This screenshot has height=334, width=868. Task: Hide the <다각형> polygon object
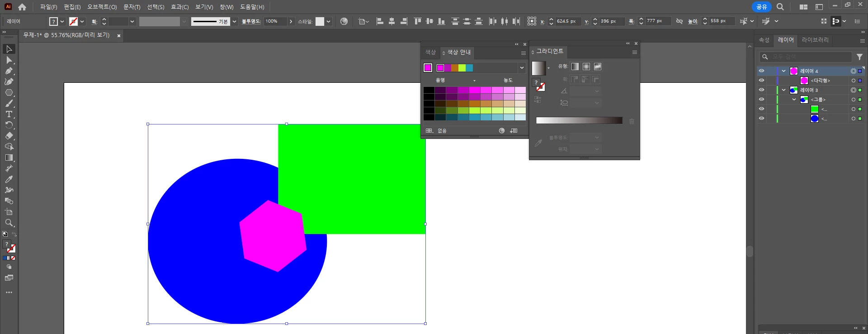pos(761,81)
